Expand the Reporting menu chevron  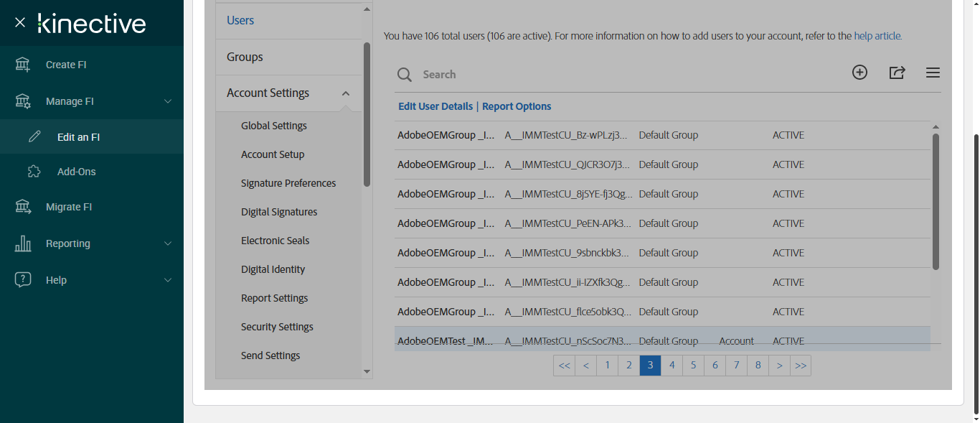pyautogui.click(x=168, y=243)
